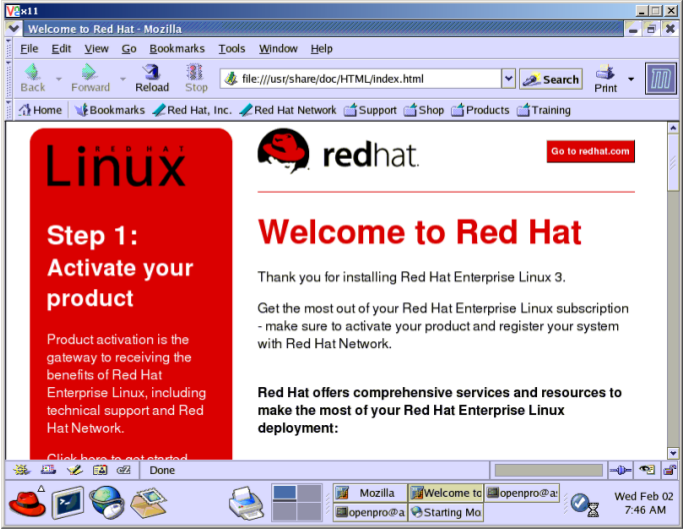Open the Forward history dropdown arrow

pos(123,78)
